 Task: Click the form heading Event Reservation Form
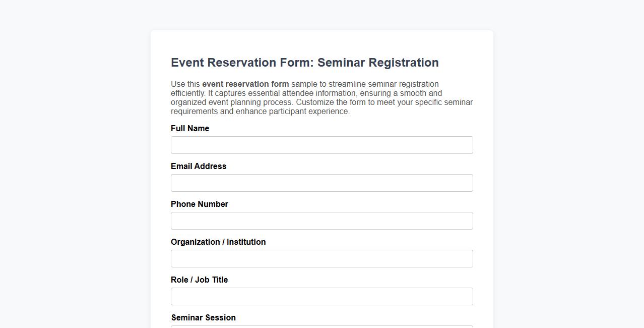point(304,63)
